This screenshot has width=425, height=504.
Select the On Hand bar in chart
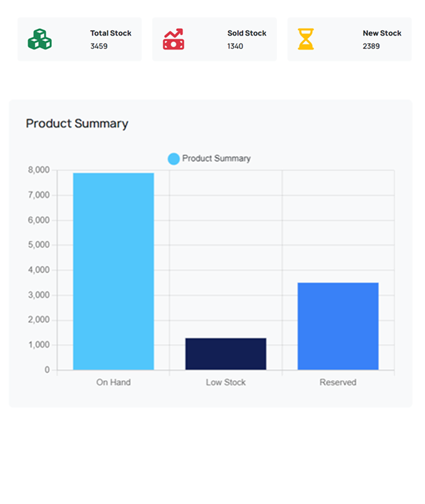pyautogui.click(x=113, y=271)
